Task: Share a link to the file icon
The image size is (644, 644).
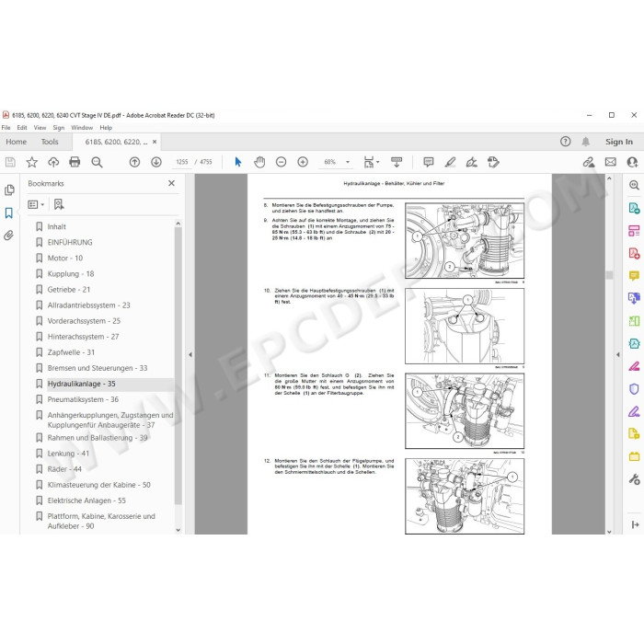Action: point(589,162)
